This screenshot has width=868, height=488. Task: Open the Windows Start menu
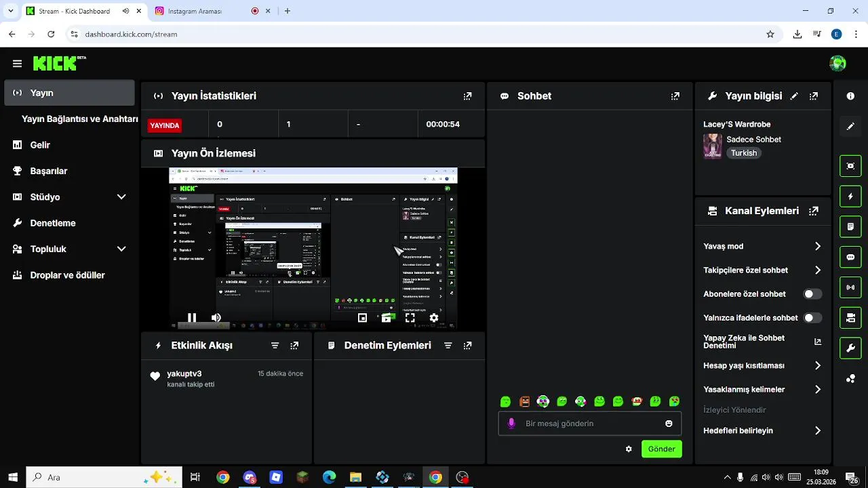click(13, 477)
